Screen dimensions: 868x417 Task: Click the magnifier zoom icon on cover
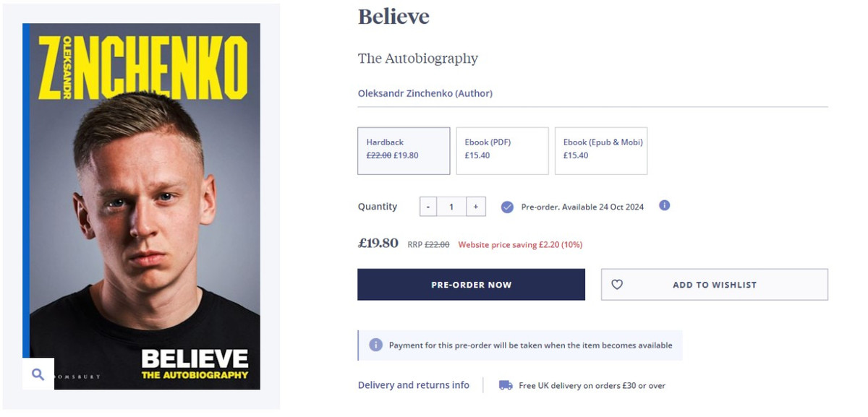(x=38, y=374)
